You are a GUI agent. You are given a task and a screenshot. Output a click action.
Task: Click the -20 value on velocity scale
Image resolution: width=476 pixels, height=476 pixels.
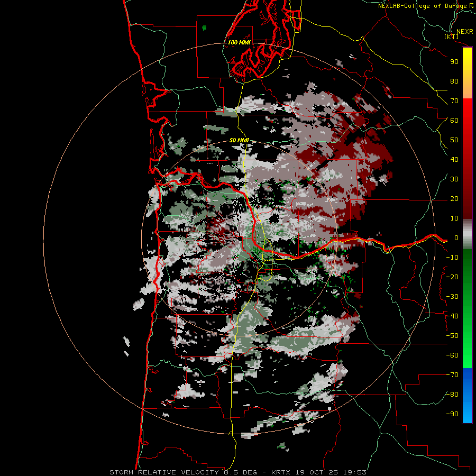tap(452, 277)
